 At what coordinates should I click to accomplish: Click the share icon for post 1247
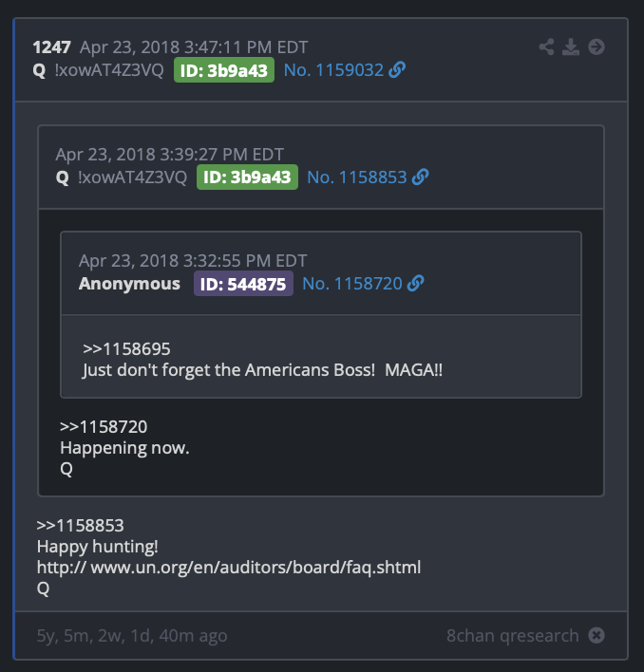point(546,47)
